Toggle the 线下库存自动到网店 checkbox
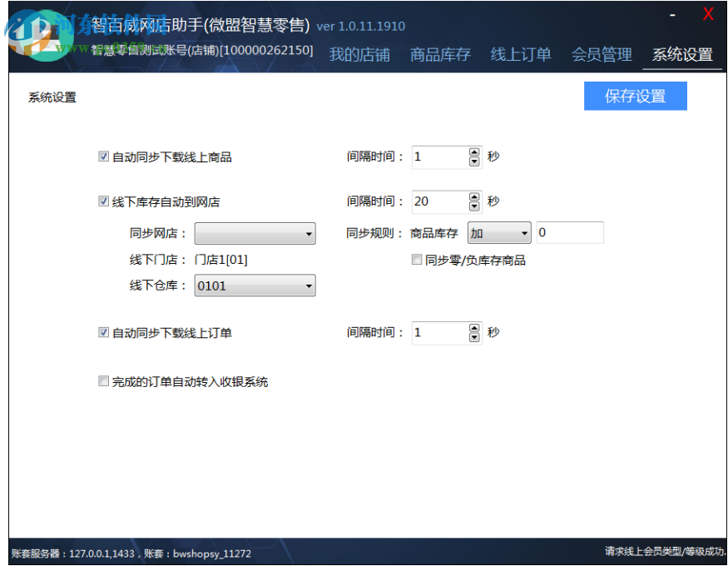This screenshot has height=566, width=728. coord(103,201)
